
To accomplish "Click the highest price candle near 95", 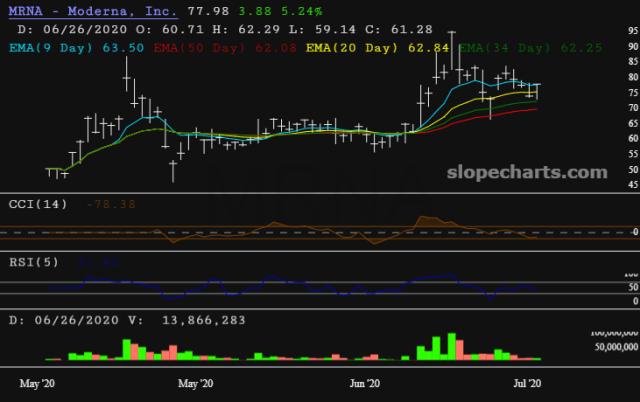I will point(451,51).
